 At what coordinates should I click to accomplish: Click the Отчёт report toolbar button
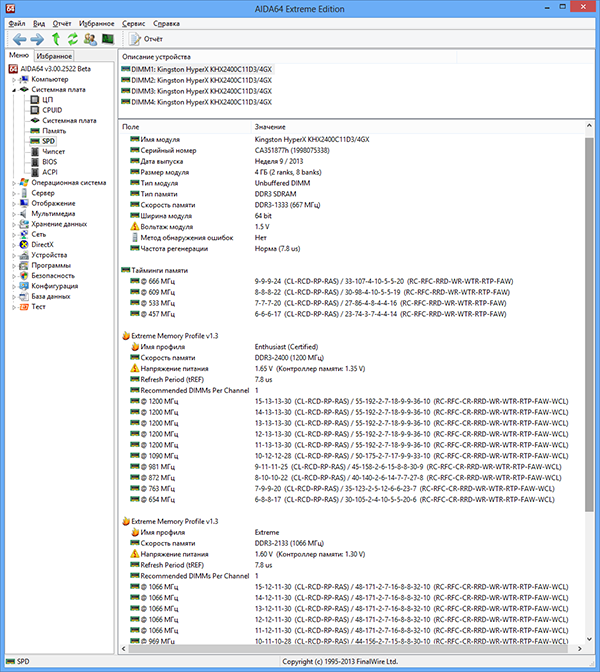[147, 39]
